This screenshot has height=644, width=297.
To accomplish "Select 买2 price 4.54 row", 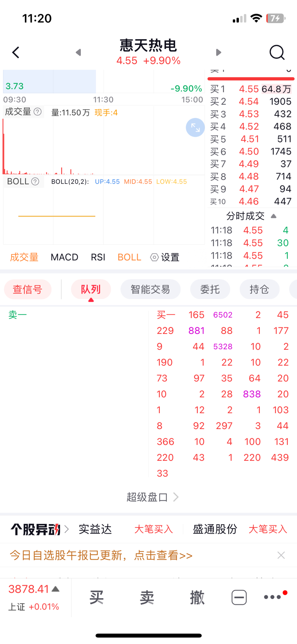I will [251, 101].
